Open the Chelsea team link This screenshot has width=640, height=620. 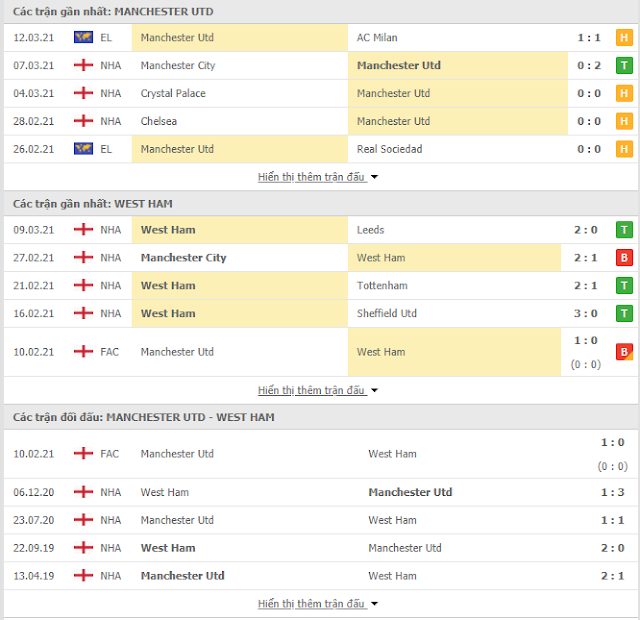coord(158,121)
